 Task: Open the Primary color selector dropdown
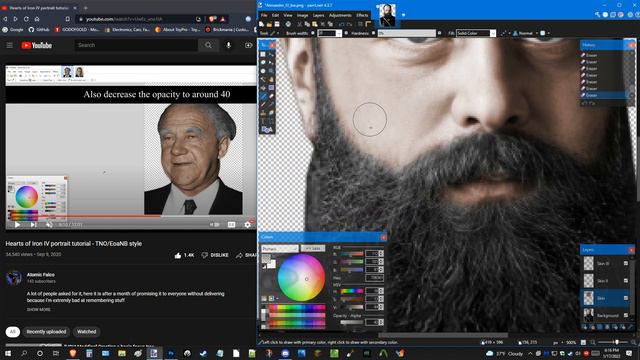click(x=280, y=249)
